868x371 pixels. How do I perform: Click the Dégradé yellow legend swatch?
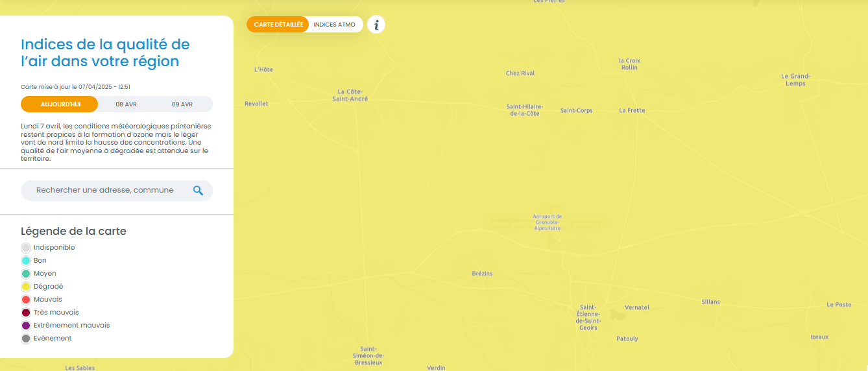click(26, 287)
